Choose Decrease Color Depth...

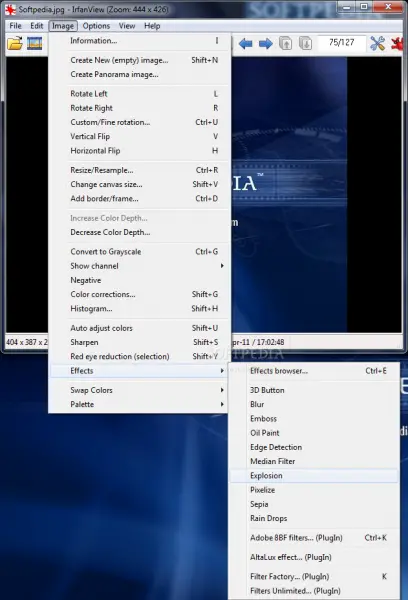pyautogui.click(x=140, y=232)
